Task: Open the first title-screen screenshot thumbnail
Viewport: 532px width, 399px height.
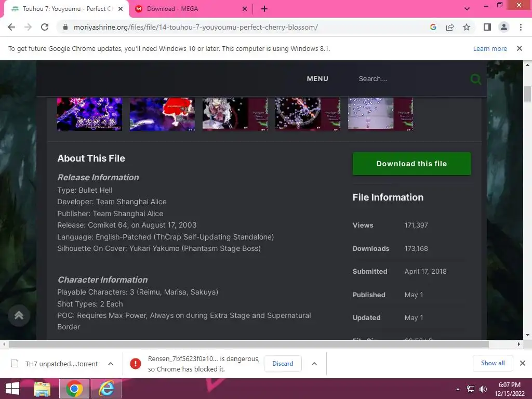Action: click(89, 114)
